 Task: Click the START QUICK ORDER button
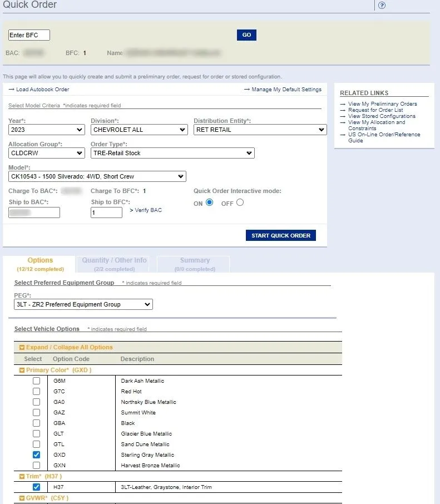280,235
